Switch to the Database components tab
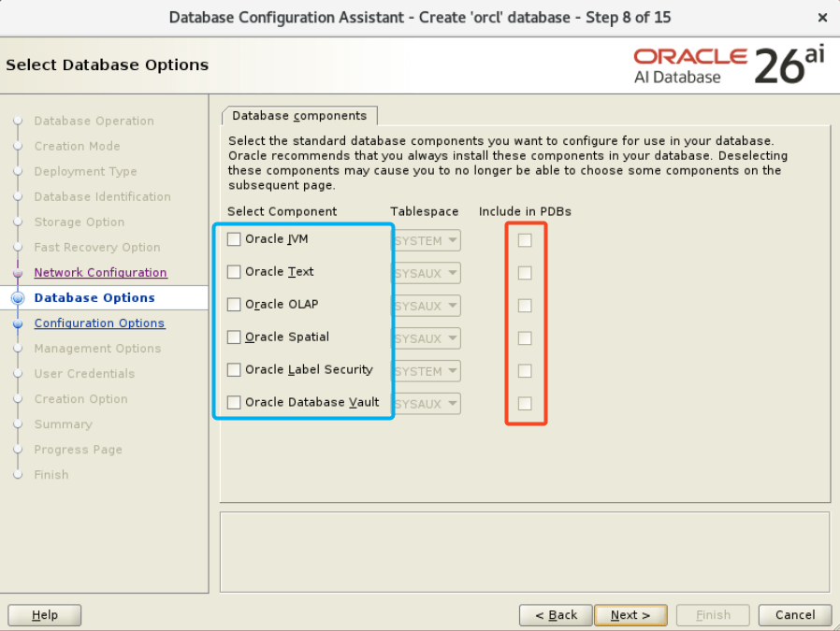Viewport: 840px width, 631px height. (x=299, y=116)
